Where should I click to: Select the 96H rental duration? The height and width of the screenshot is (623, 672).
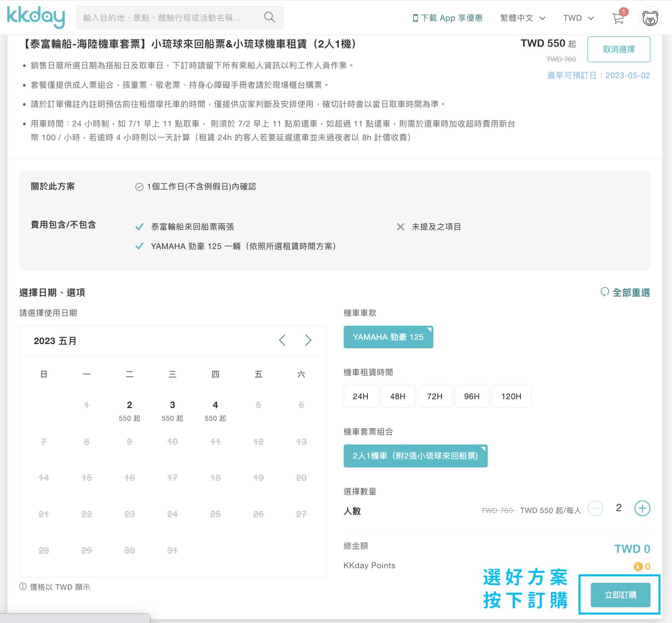pyautogui.click(x=472, y=396)
